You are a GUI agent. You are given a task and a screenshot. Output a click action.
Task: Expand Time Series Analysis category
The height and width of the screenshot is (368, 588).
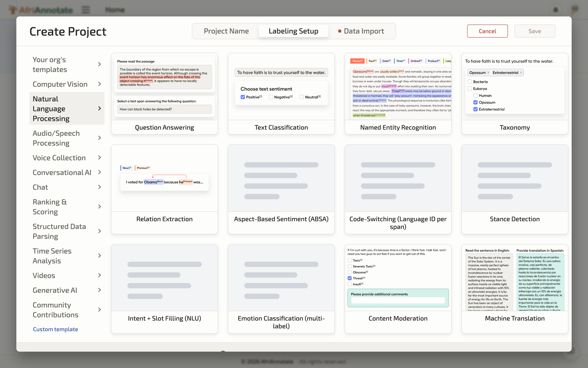[x=67, y=256]
